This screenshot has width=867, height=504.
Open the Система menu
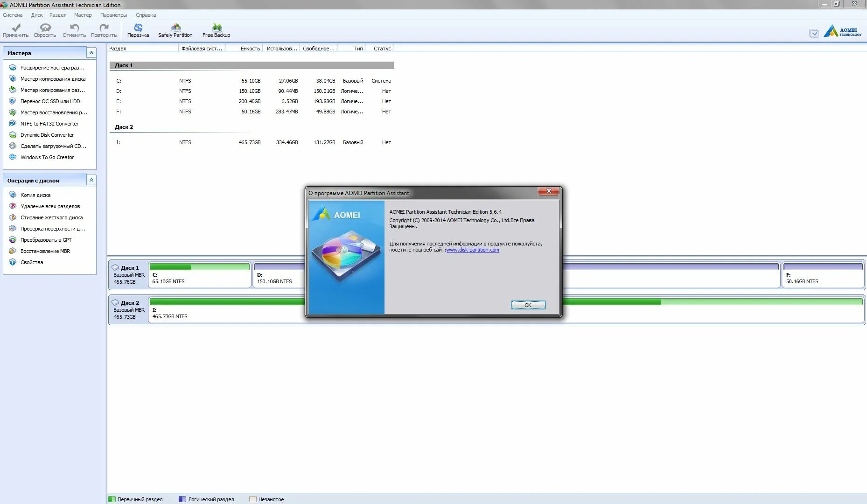pos(13,15)
